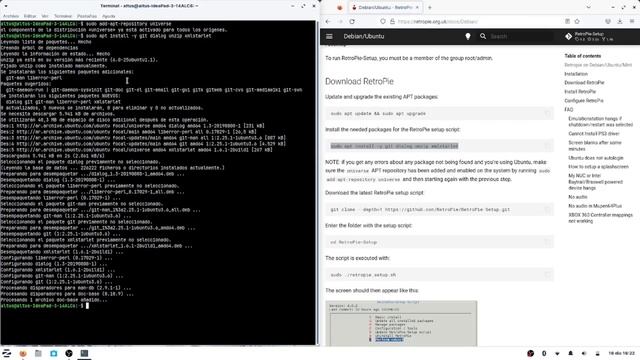The height and width of the screenshot is (360, 640).
Task: Open 'Retropie on Debian/Ubuntu/Mint' contents link
Action: coord(598,65)
